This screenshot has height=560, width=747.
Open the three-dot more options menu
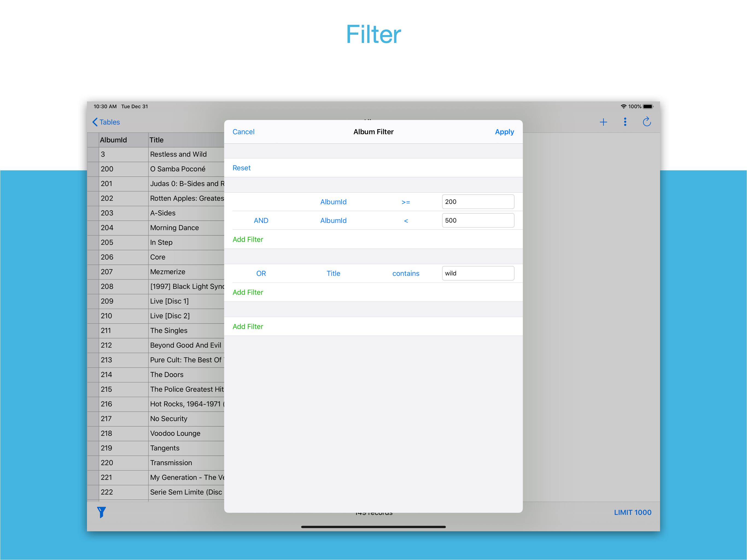625,122
